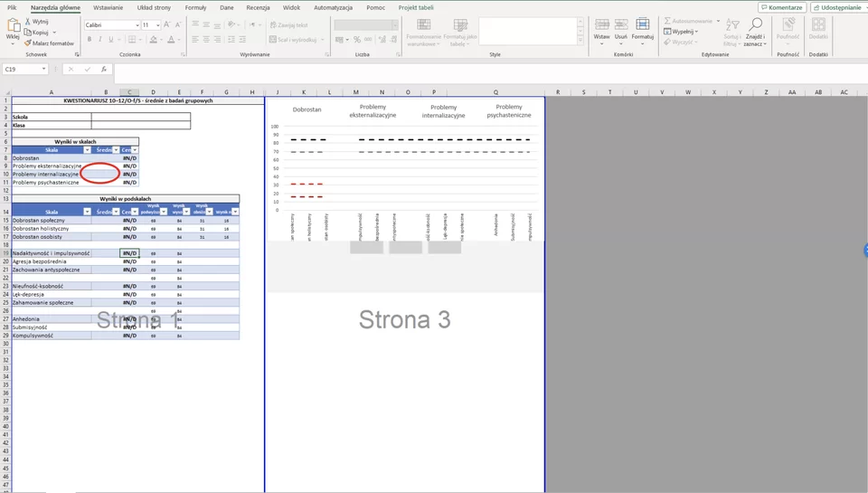Open the Plik (File) tab
868x493 pixels.
(x=12, y=8)
